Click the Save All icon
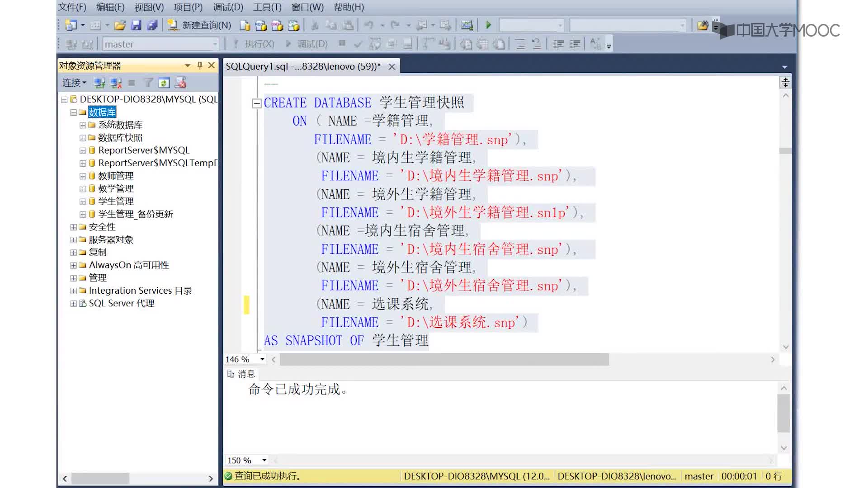This screenshot has height=488, width=868. pyautogui.click(x=152, y=25)
